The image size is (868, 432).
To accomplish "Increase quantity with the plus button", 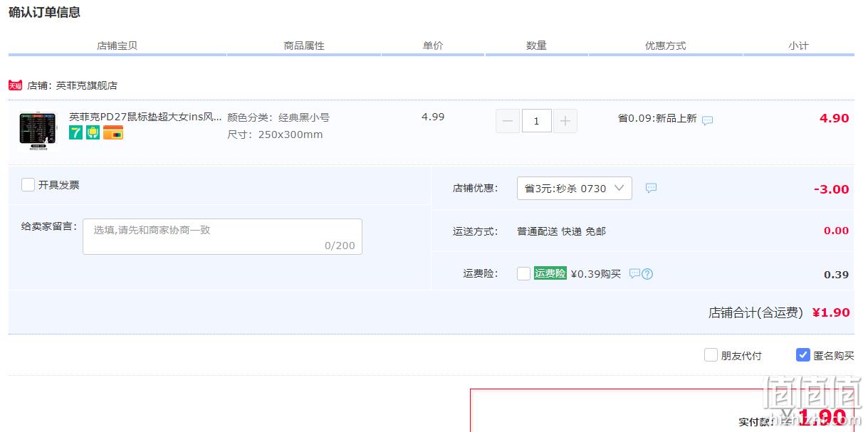I will [x=565, y=121].
